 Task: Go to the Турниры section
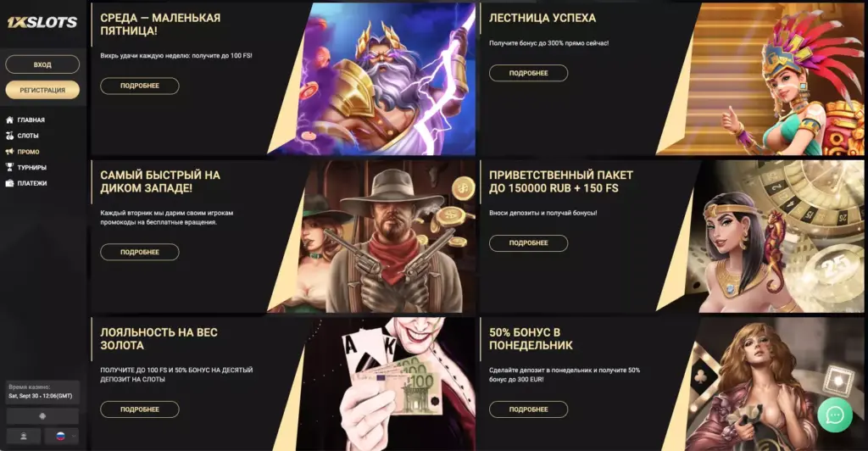click(31, 167)
